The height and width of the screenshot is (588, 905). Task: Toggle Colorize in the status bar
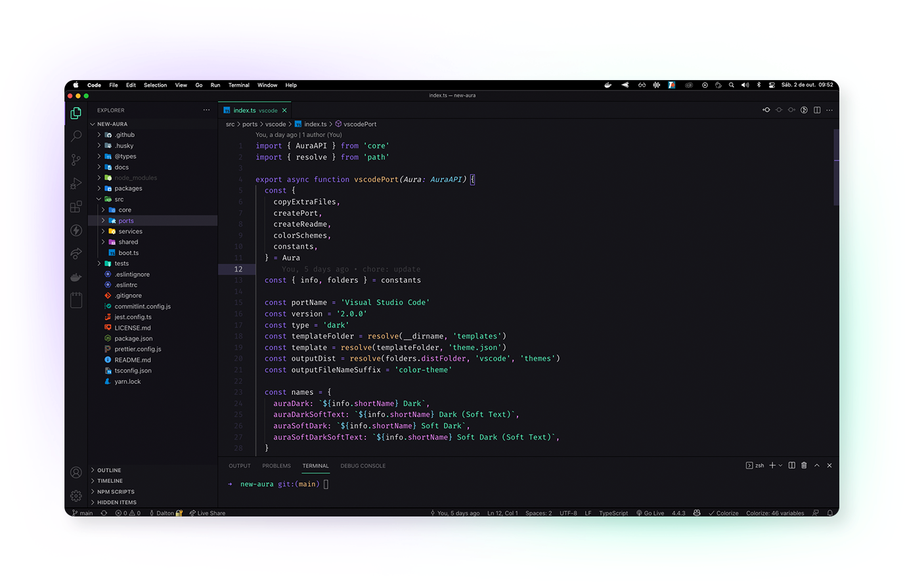[724, 513]
